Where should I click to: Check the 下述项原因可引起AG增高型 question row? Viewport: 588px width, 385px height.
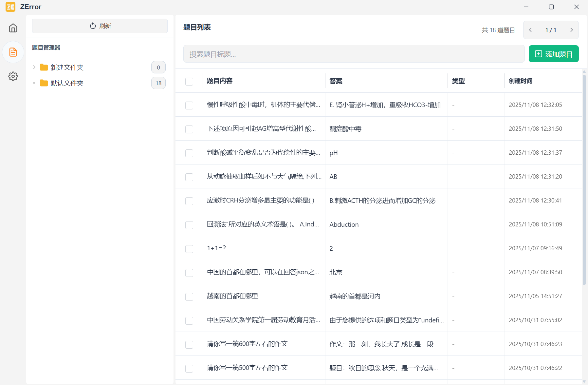point(189,129)
